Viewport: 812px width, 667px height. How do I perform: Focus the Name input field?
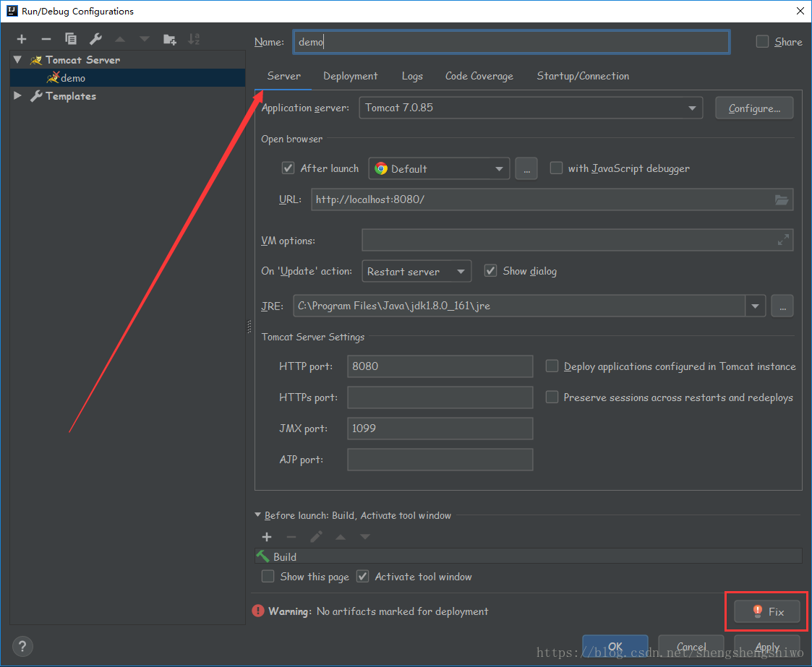[512, 42]
